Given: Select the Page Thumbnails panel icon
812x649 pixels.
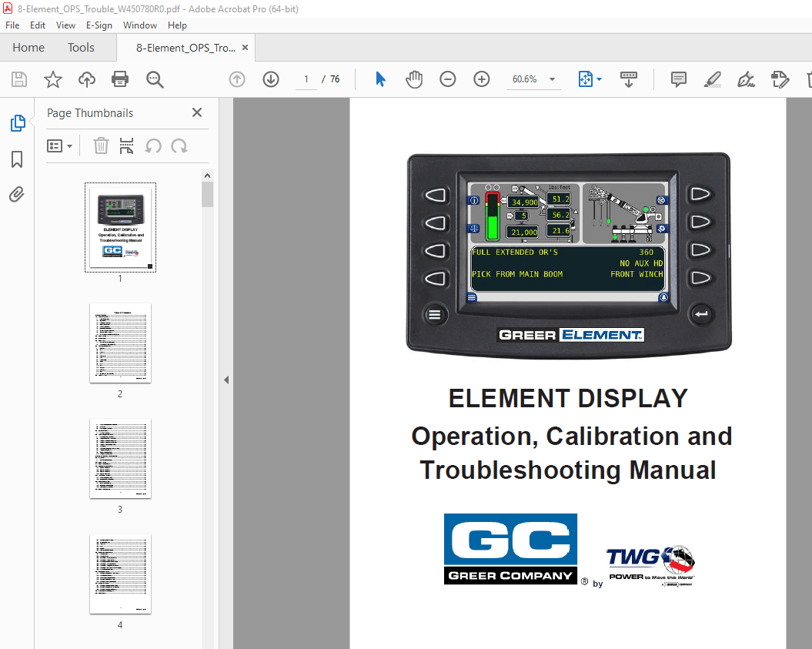Looking at the screenshot, I should coord(17,122).
